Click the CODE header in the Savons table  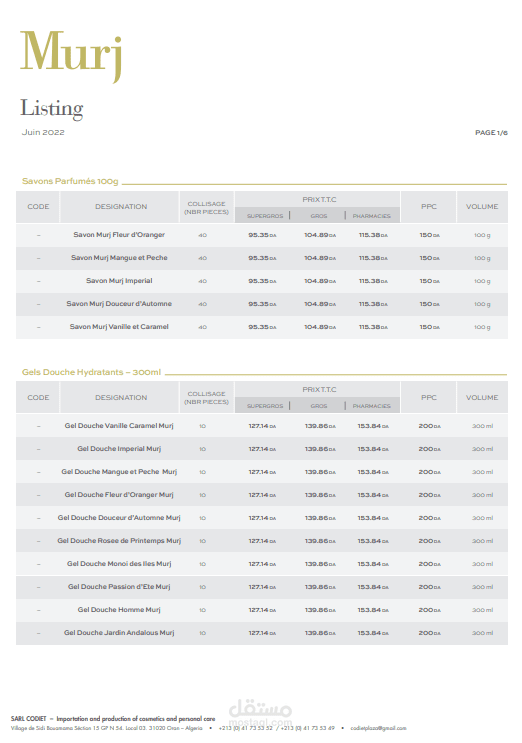pos(38,207)
